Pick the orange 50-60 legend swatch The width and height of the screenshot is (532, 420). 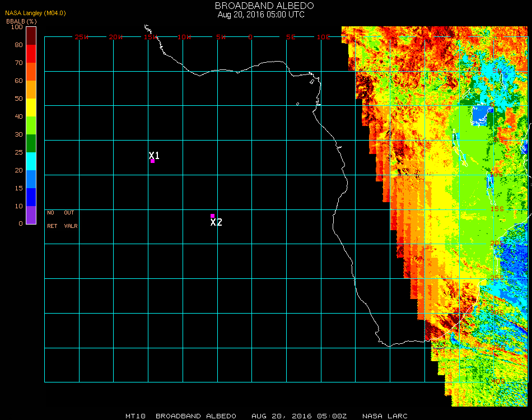31,90
